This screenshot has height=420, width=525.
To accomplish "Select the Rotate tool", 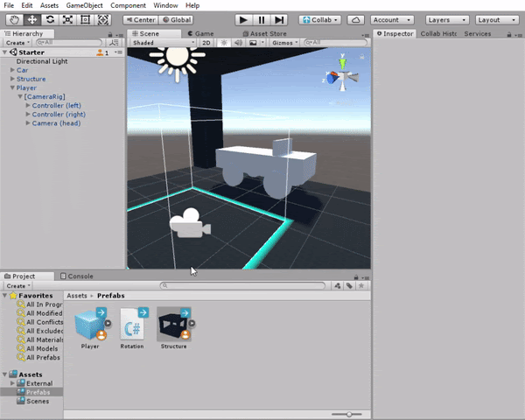I will [x=50, y=20].
